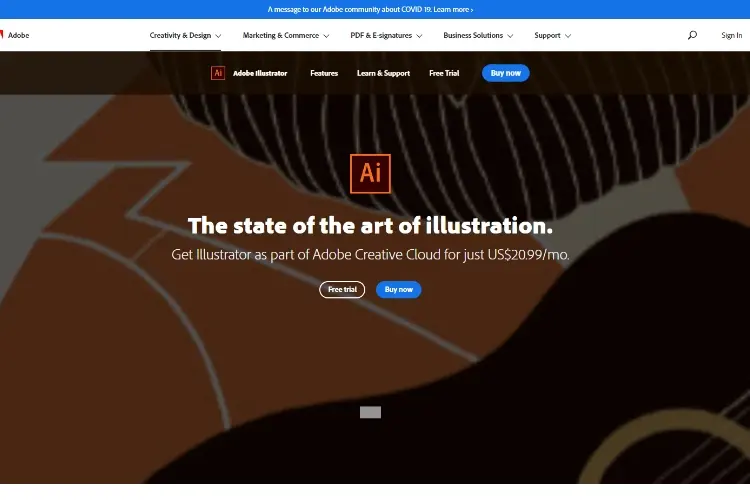The image size is (750, 500).
Task: Click the blue Buy now hero button
Action: (x=398, y=289)
